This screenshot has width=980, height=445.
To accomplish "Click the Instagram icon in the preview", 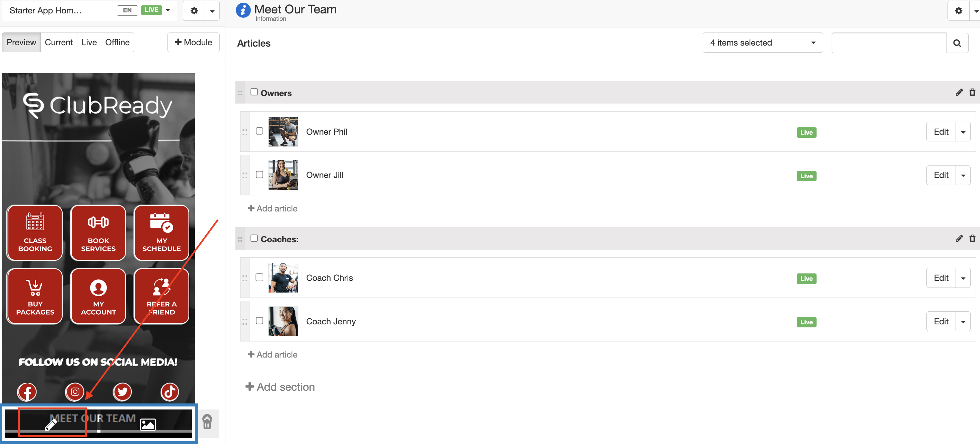I will [75, 392].
